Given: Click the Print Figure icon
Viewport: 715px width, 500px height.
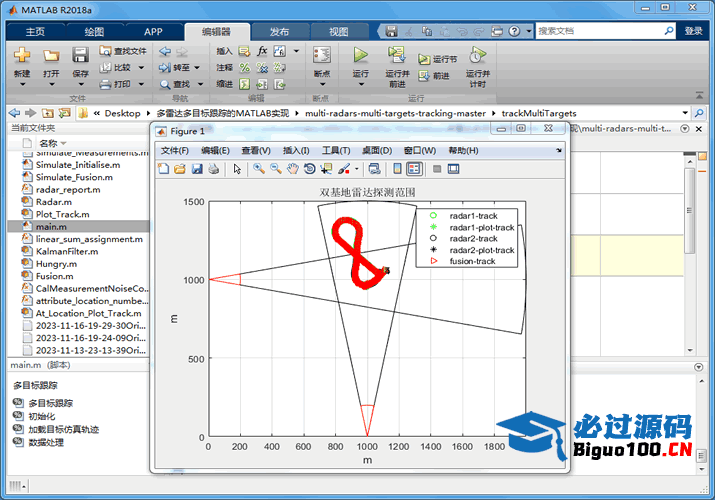Looking at the screenshot, I should pos(213,169).
